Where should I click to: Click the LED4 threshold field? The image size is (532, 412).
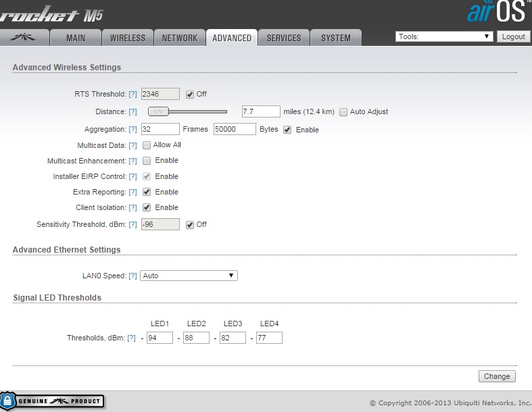click(x=270, y=338)
